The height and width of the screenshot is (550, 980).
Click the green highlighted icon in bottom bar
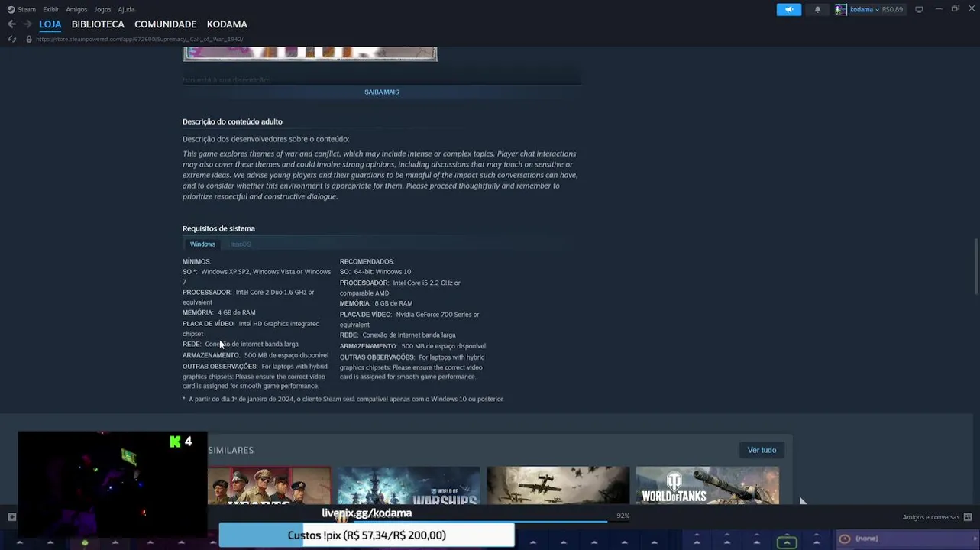point(787,542)
